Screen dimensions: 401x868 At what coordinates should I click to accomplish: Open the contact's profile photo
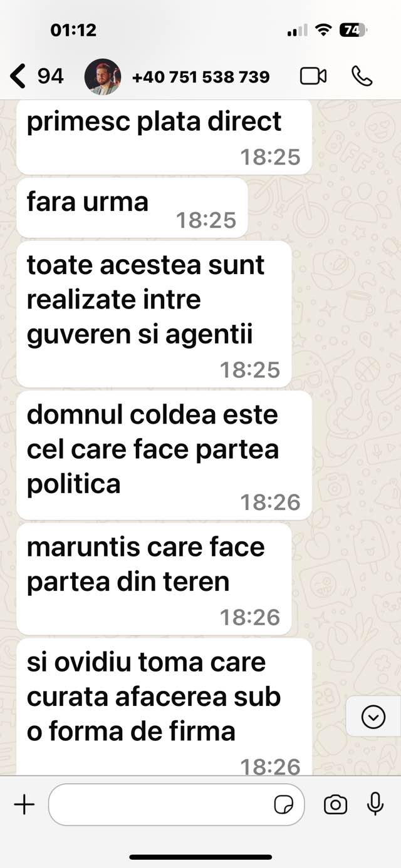coord(103,76)
